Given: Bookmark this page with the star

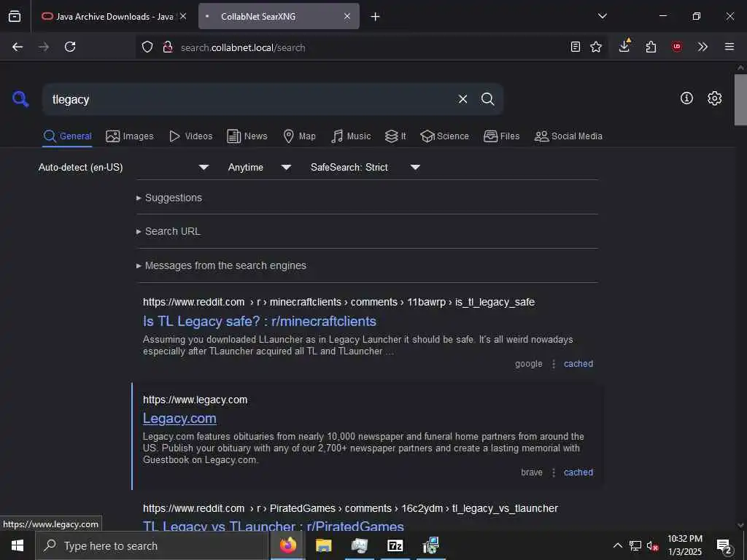Looking at the screenshot, I should (x=596, y=47).
